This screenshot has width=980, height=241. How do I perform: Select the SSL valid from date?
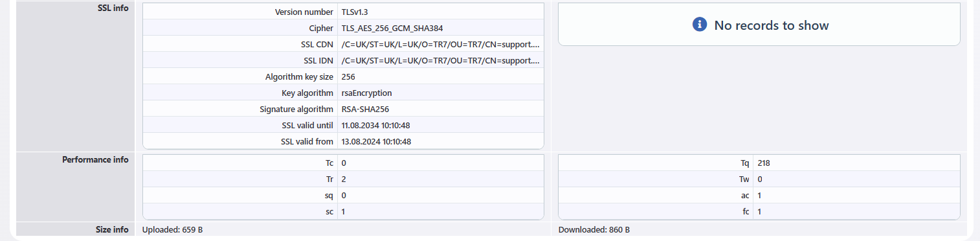coord(376,141)
